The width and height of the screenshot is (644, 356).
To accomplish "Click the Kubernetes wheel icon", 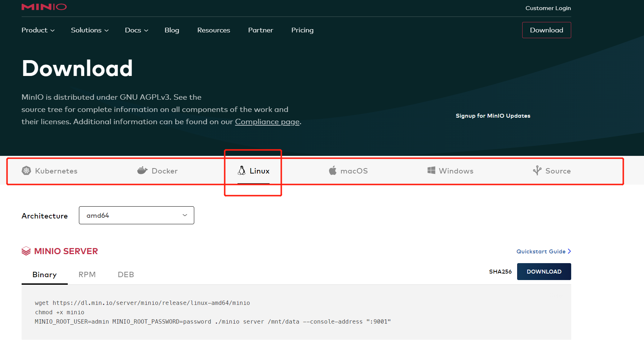I will pyautogui.click(x=26, y=171).
